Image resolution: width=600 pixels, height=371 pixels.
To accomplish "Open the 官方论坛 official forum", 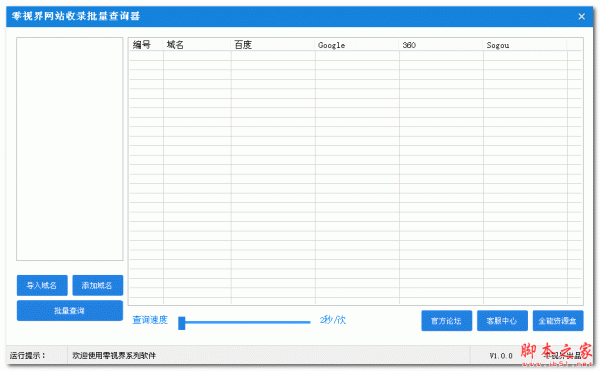I will [x=447, y=321].
